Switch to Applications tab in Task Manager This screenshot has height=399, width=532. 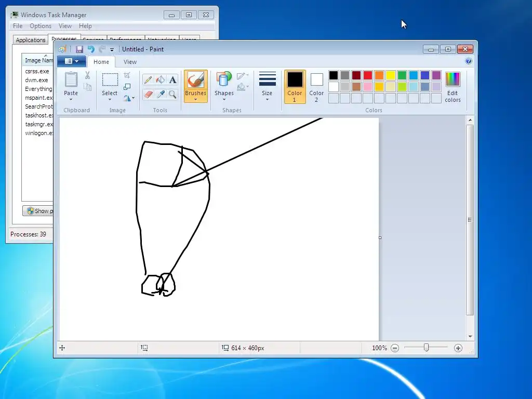tap(31, 40)
